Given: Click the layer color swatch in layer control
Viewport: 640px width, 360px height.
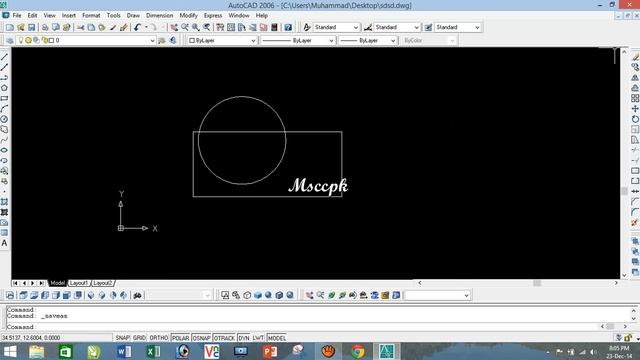Looking at the screenshot, I should [51, 40].
